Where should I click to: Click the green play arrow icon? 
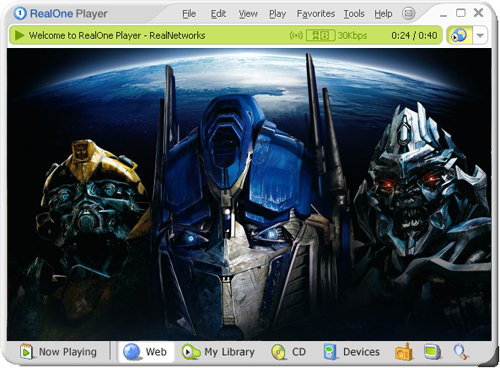click(20, 35)
